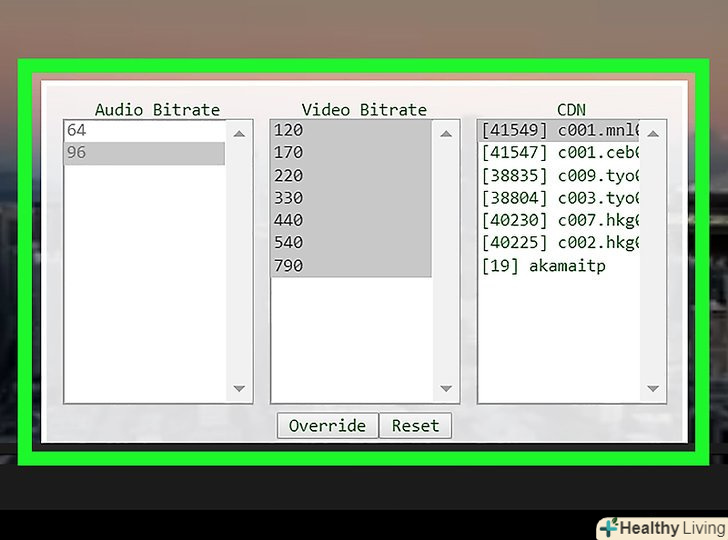Viewport: 728px width, 540px height.
Task: Select video bitrate 330
Action: (350, 198)
